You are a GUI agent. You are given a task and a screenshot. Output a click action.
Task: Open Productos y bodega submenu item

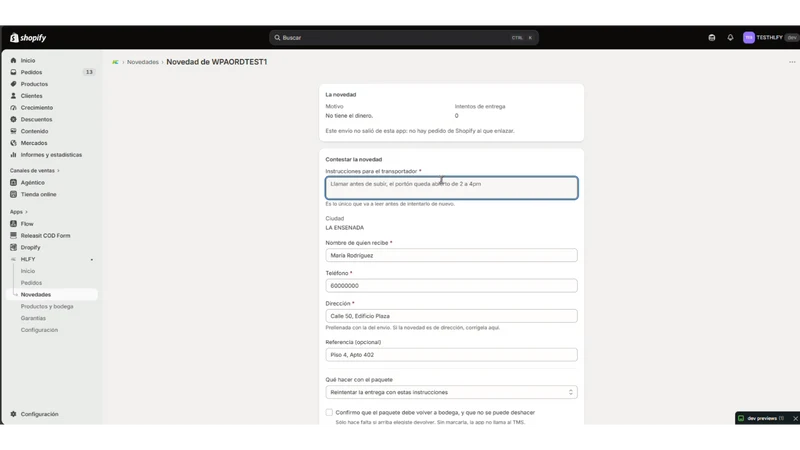point(47,306)
